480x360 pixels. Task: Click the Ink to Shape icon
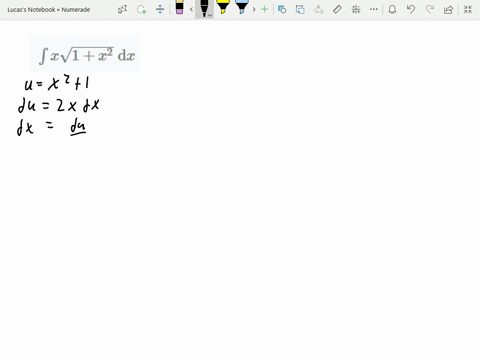[x=300, y=9]
